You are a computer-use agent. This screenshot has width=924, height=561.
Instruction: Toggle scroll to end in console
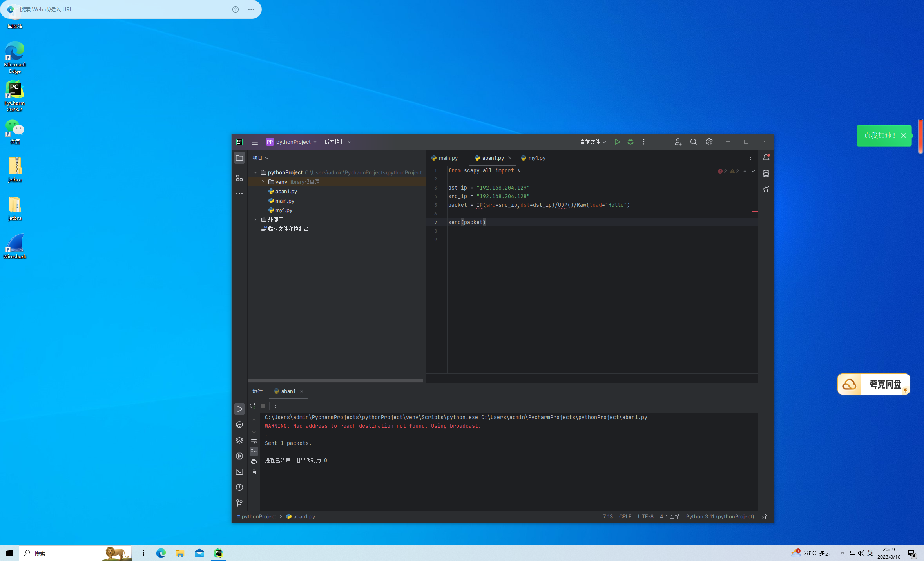pos(254,451)
